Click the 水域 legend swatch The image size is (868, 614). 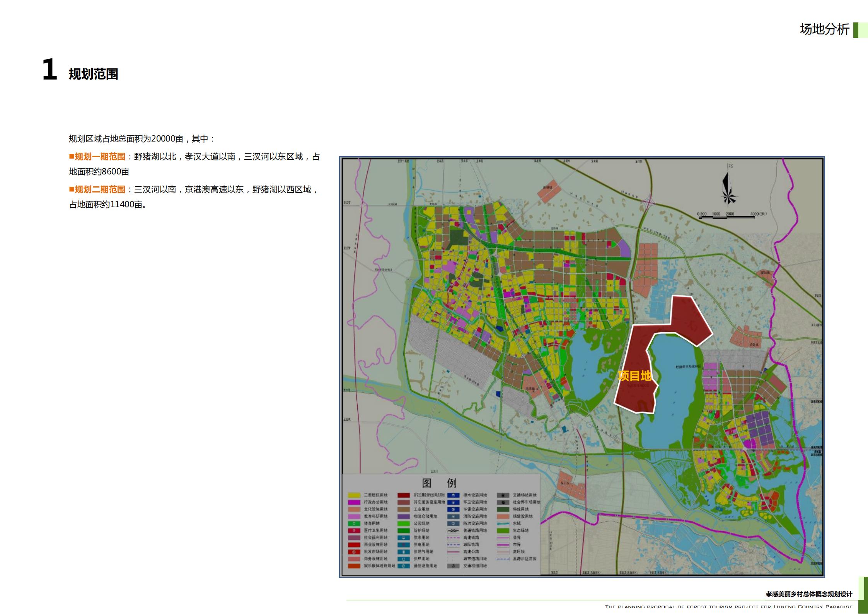point(503,524)
